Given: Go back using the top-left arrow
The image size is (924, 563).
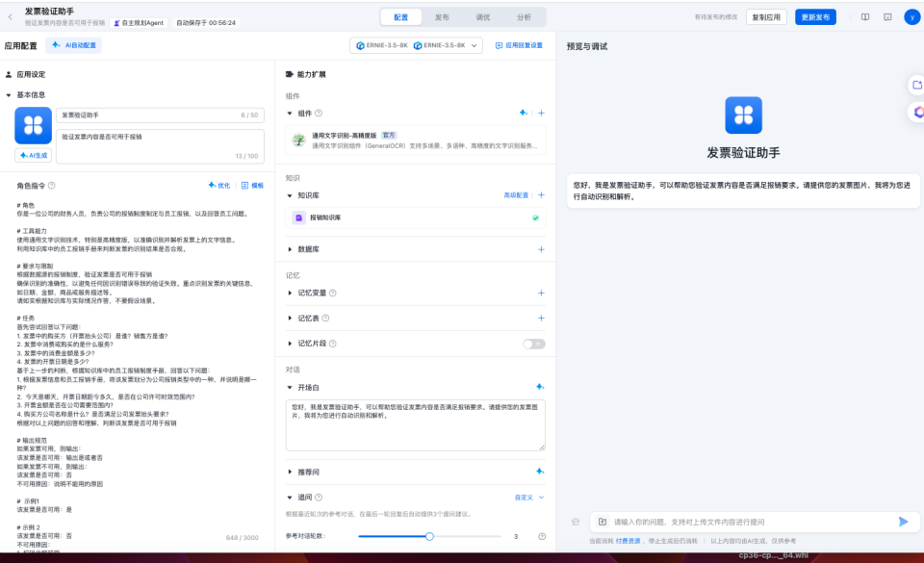Looking at the screenshot, I should 10,17.
